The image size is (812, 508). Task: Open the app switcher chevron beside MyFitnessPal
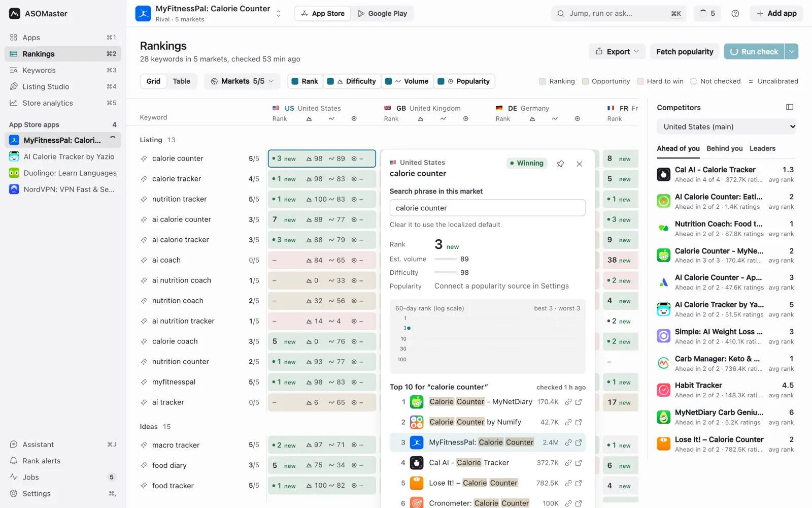tap(278, 14)
